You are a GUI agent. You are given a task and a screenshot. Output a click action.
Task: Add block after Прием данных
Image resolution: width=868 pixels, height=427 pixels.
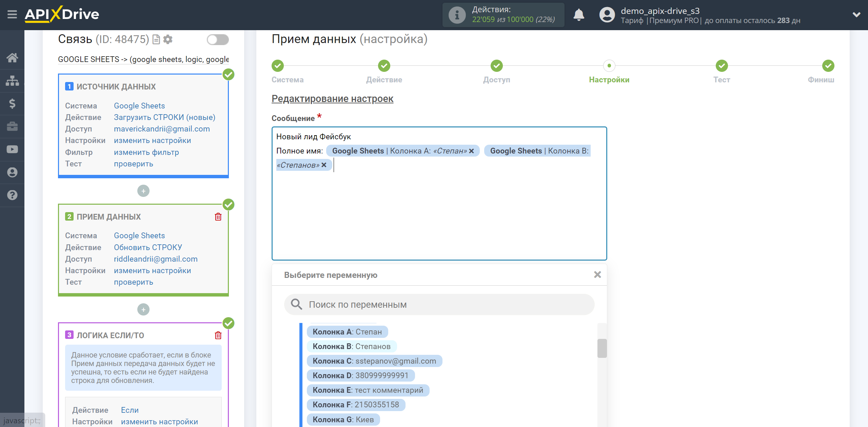click(143, 310)
